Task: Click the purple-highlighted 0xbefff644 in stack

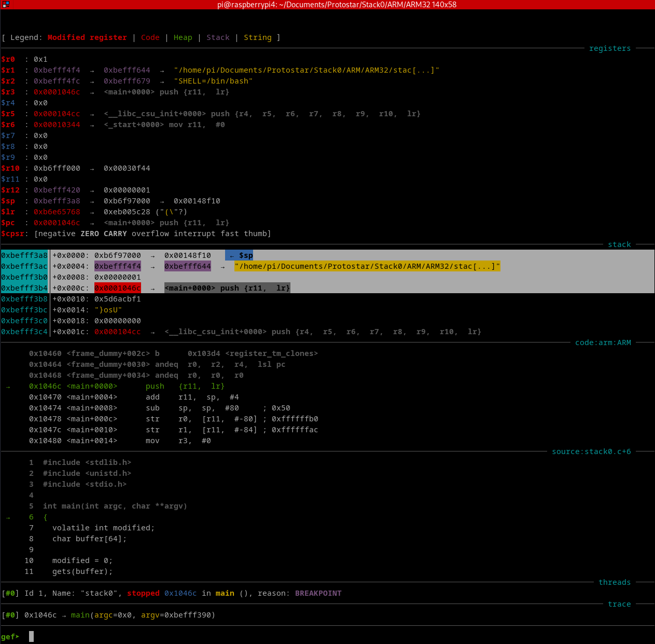Action: coord(188,266)
